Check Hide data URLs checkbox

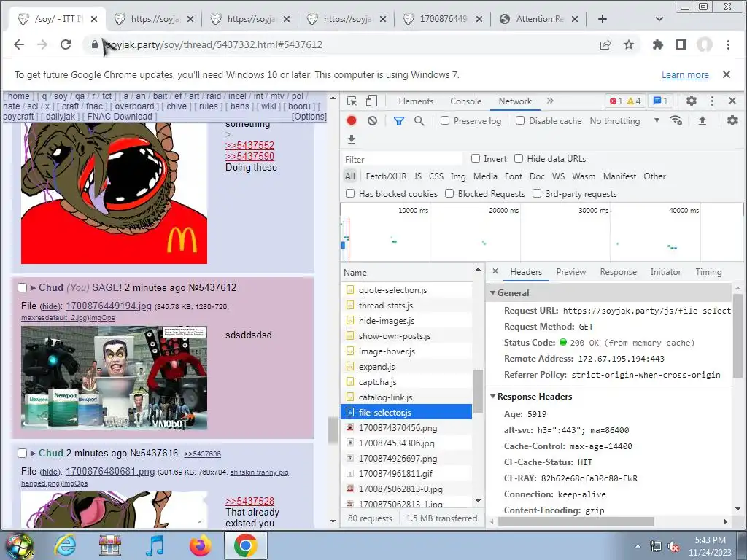[x=519, y=158]
